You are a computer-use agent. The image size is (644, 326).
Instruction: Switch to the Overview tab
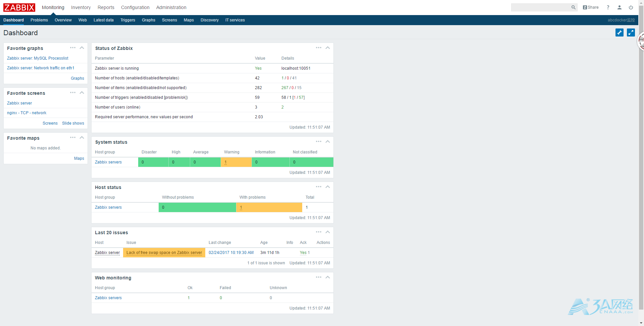point(63,20)
